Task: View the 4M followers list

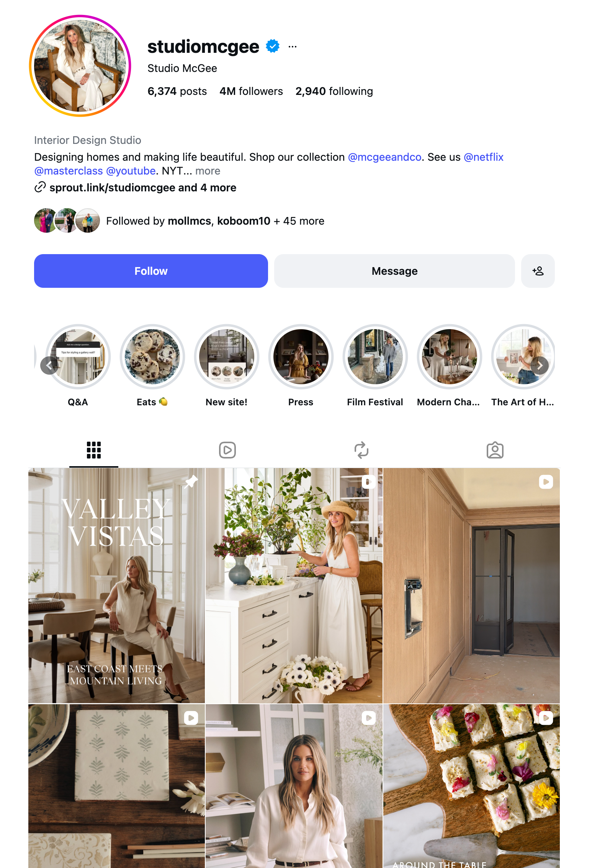Action: [251, 91]
